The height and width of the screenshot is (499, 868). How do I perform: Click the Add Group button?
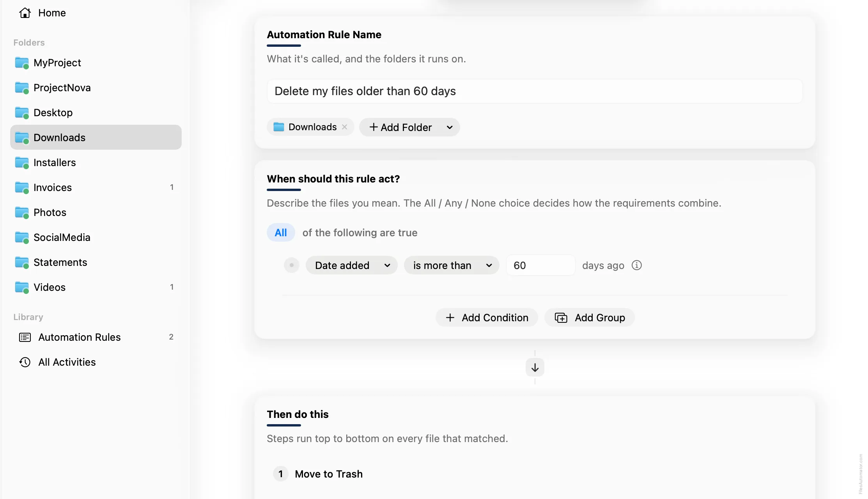(590, 318)
